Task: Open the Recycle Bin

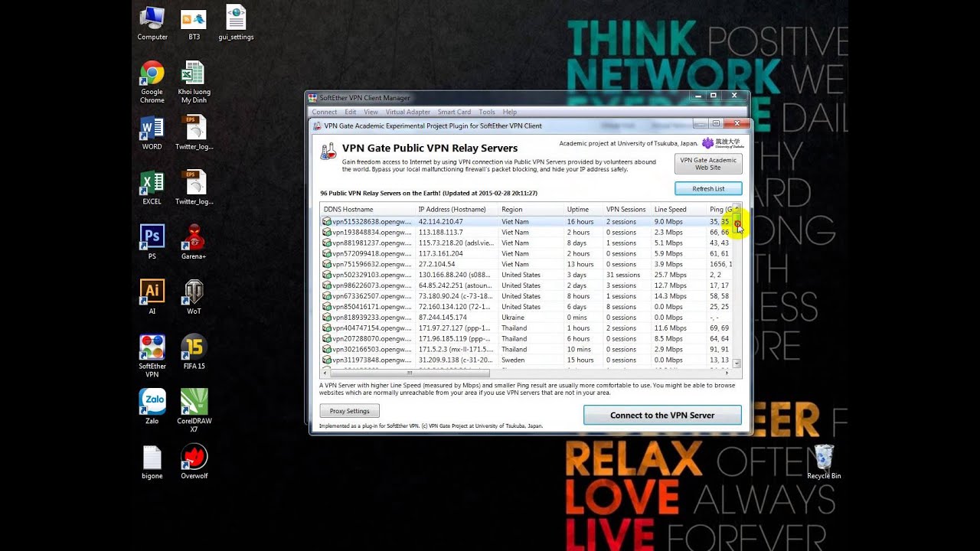Action: (x=824, y=462)
